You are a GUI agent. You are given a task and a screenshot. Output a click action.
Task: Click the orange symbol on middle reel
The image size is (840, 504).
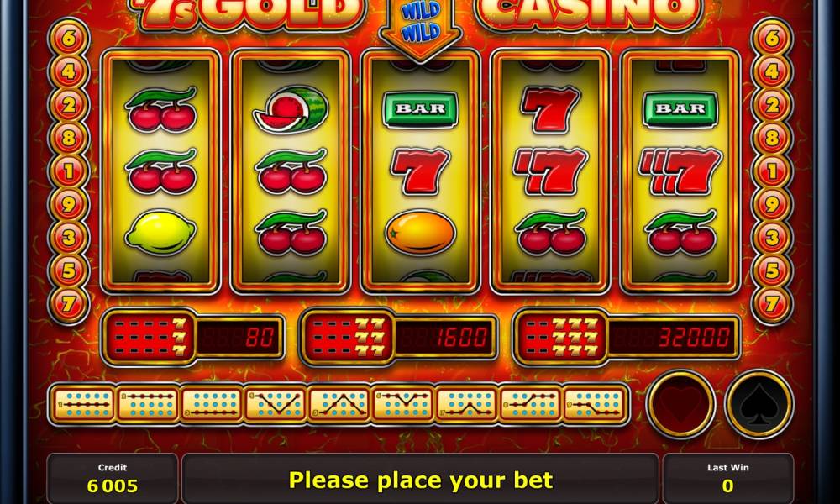click(x=421, y=233)
